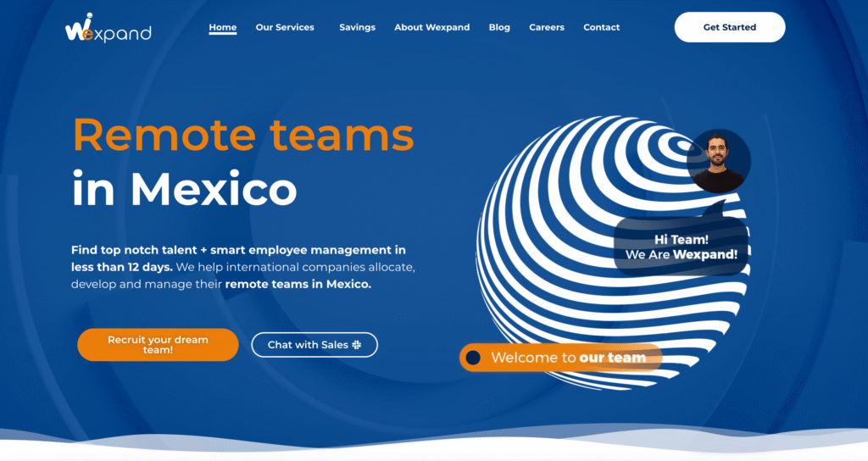Visit the Blog link
This screenshot has height=461, width=868.
coord(499,27)
